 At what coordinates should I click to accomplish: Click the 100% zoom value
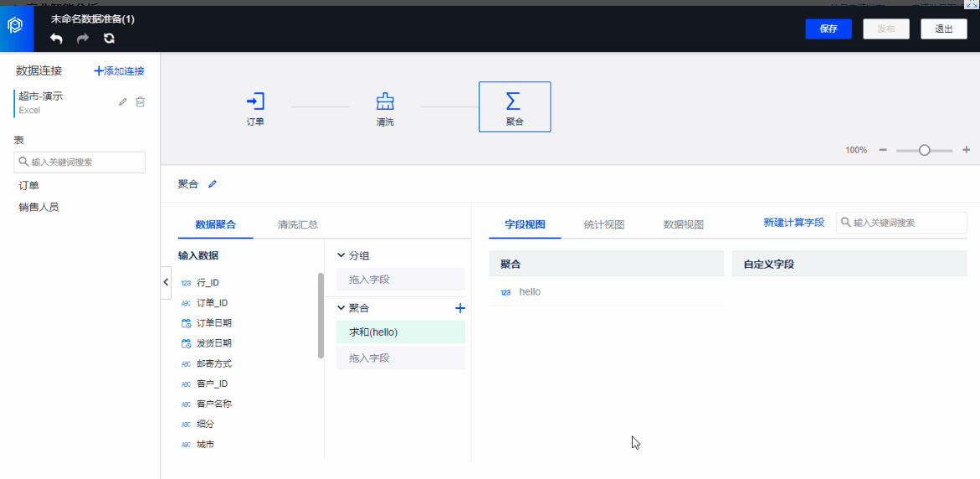856,150
